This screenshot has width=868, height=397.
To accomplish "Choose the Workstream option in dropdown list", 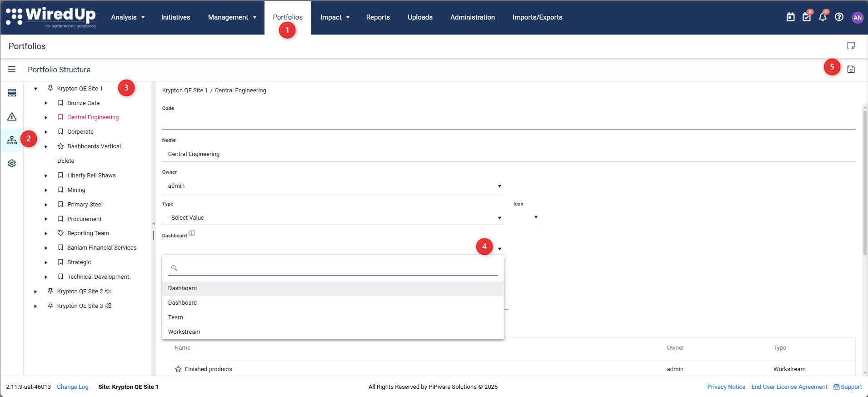I will pyautogui.click(x=333, y=332).
